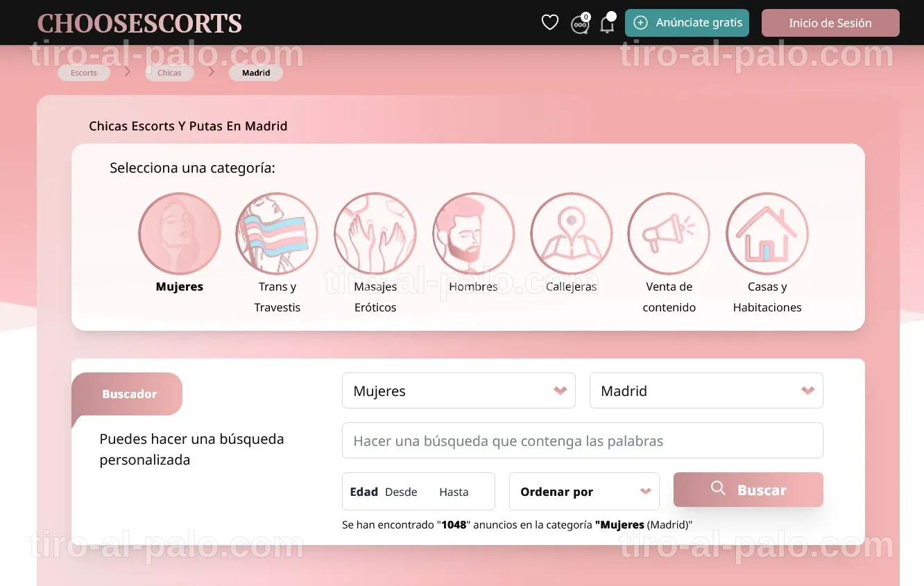Open the chat messages icon
The height and width of the screenshot is (586, 924).
pyautogui.click(x=580, y=24)
